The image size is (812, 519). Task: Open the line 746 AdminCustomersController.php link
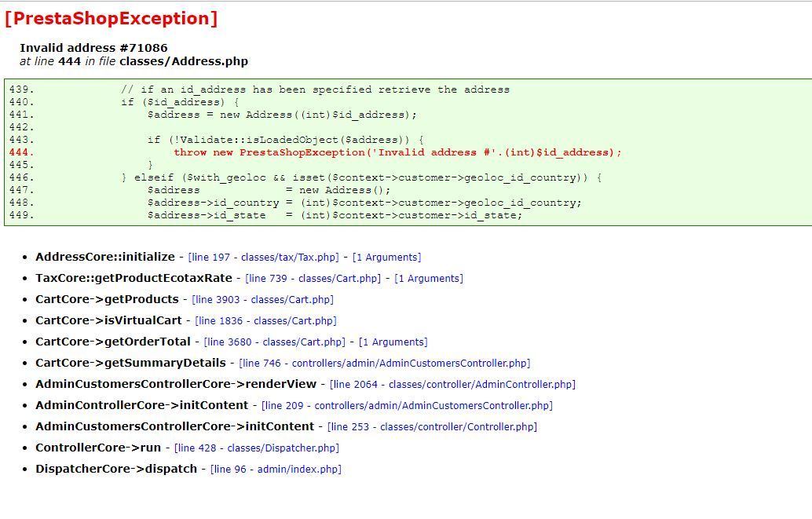(x=385, y=364)
